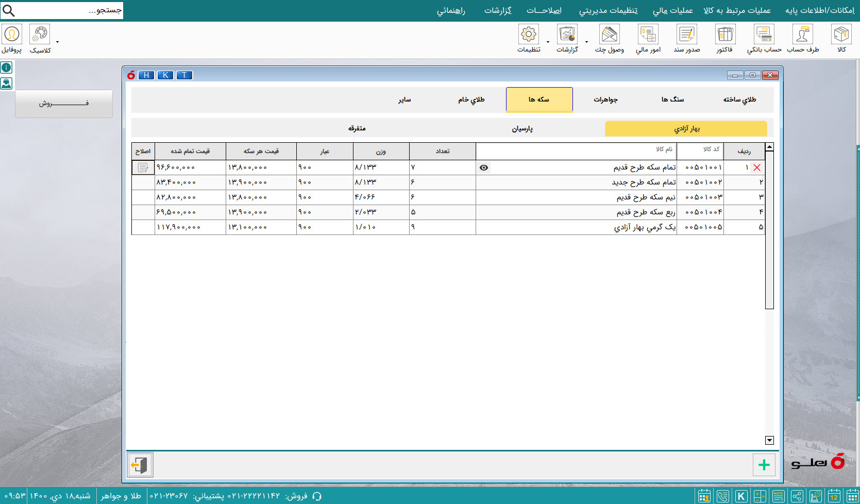Image resolution: width=860 pixels, height=504 pixels.
Task: Click the share icon in status bar
Action: tap(797, 496)
